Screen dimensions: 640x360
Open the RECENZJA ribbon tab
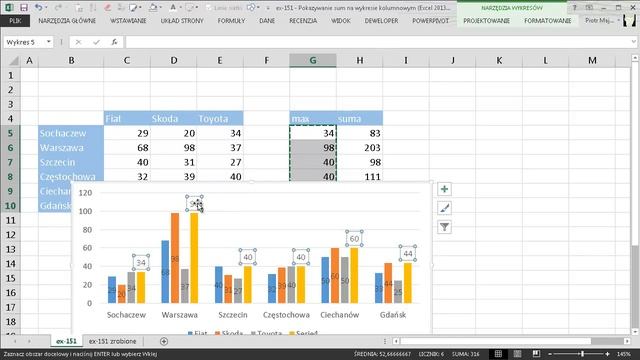click(x=303, y=20)
